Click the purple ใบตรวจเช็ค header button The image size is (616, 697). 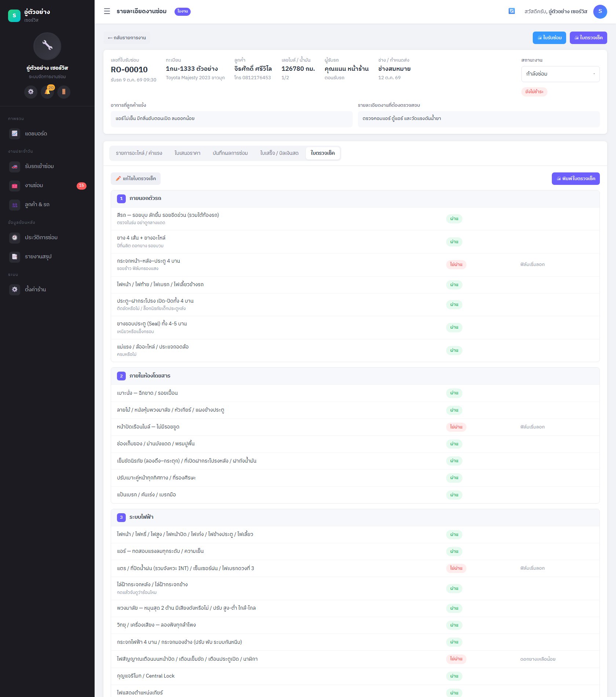point(588,38)
